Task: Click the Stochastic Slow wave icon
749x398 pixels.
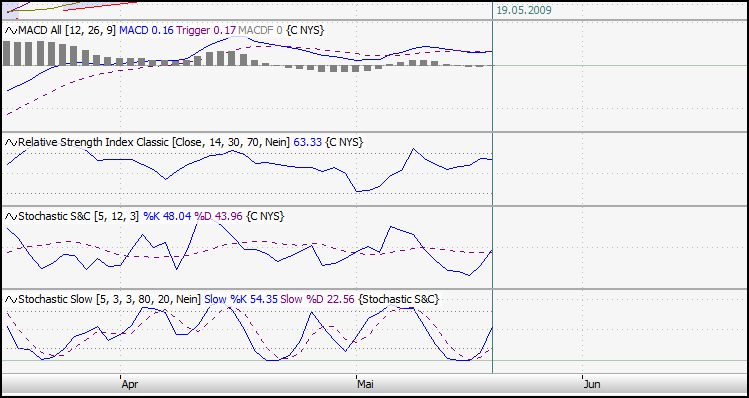Action: [x=11, y=300]
